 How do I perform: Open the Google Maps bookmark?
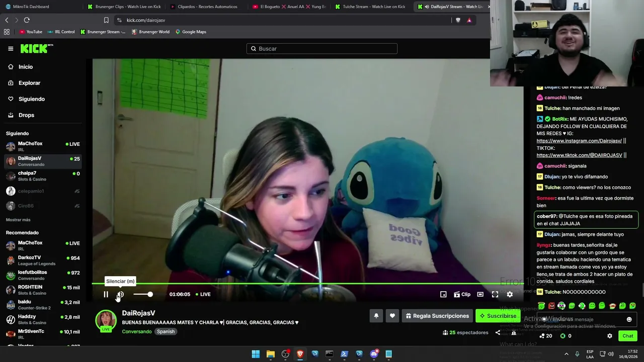click(x=191, y=32)
